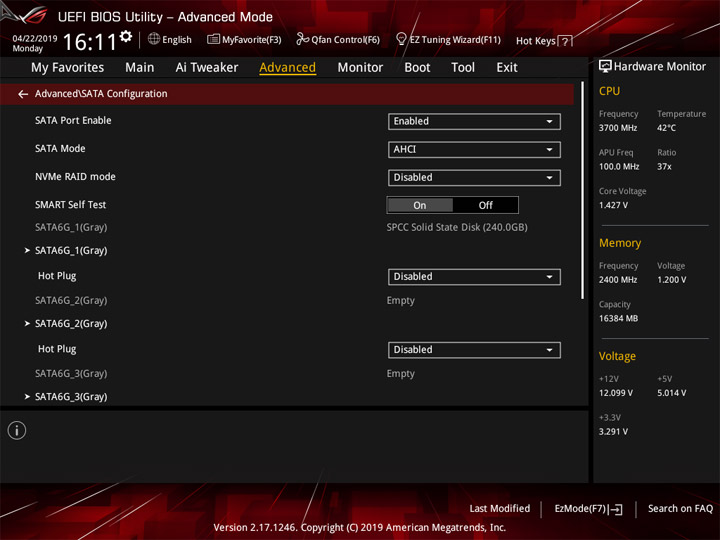Click the Memory Voltage 1.200 V value
This screenshot has width=720, height=540.
coord(671,280)
